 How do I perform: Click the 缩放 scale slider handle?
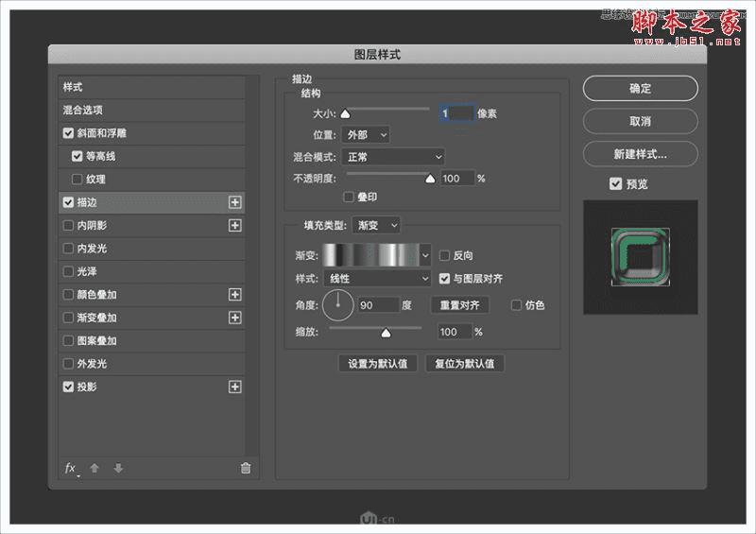(386, 333)
